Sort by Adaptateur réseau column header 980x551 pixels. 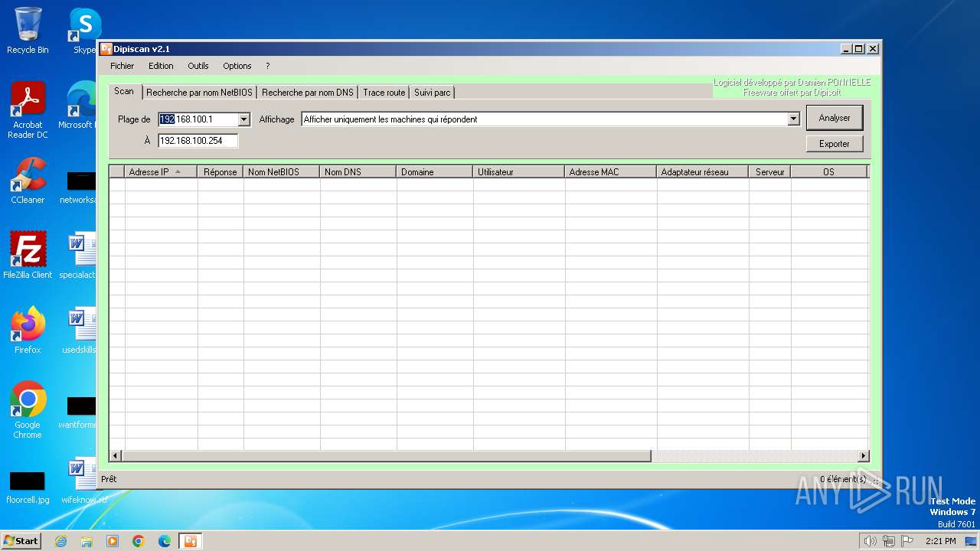pos(703,172)
